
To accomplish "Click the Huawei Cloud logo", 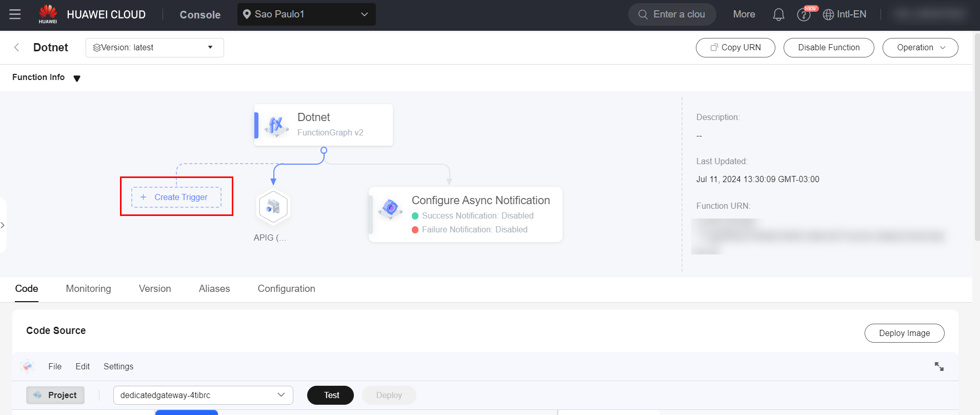I will 48,14.
